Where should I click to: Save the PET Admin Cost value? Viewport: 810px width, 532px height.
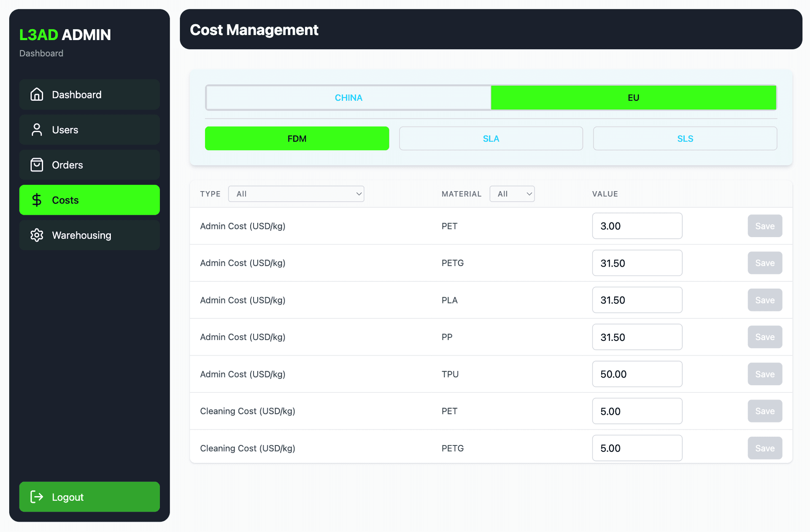click(765, 226)
